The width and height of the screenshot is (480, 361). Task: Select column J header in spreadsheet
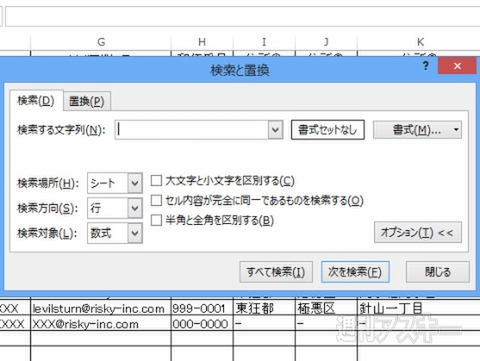[x=326, y=42]
